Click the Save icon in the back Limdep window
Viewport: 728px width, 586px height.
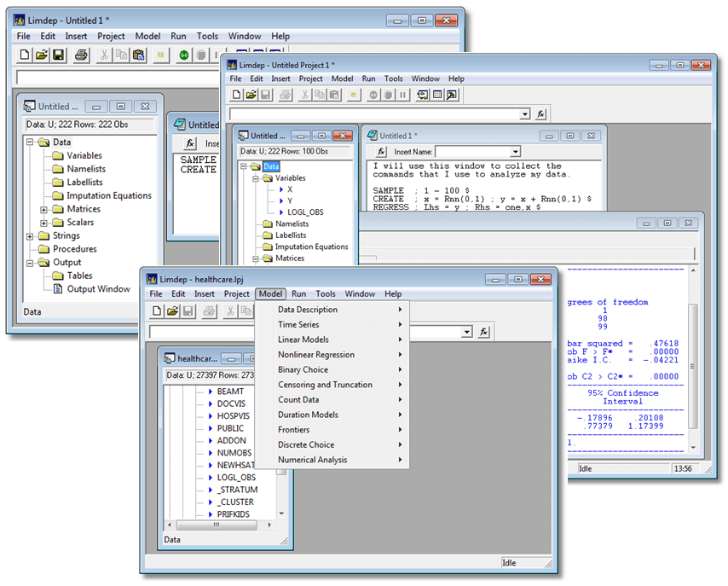(58, 55)
